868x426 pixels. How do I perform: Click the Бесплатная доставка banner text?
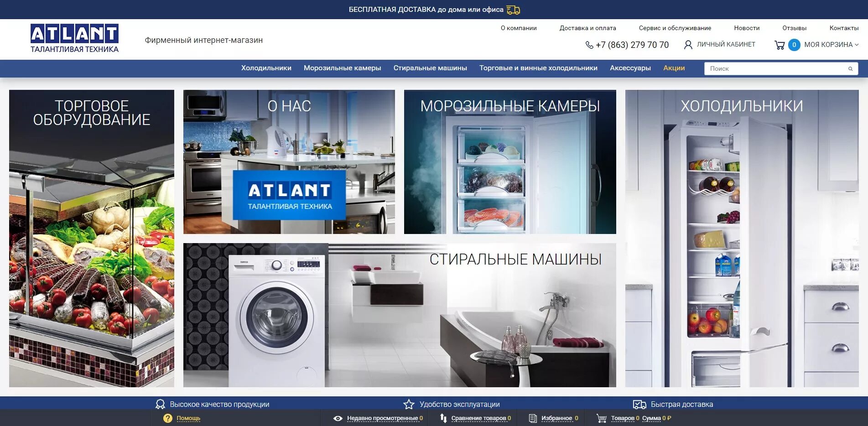click(x=426, y=10)
